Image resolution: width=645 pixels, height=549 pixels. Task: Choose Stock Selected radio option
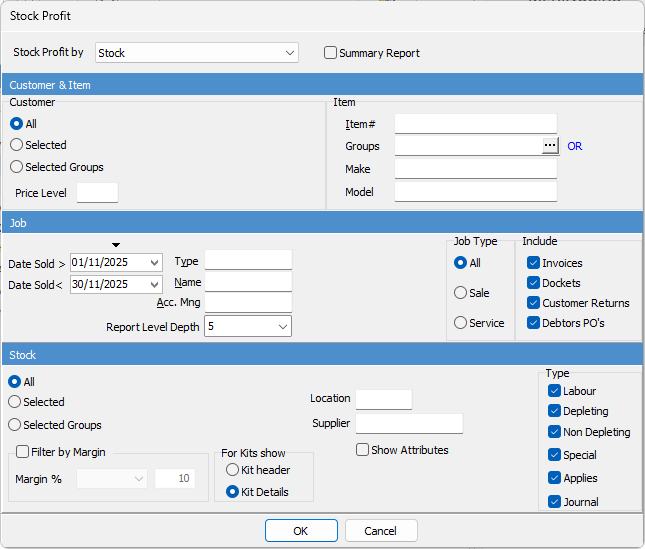coord(14,402)
